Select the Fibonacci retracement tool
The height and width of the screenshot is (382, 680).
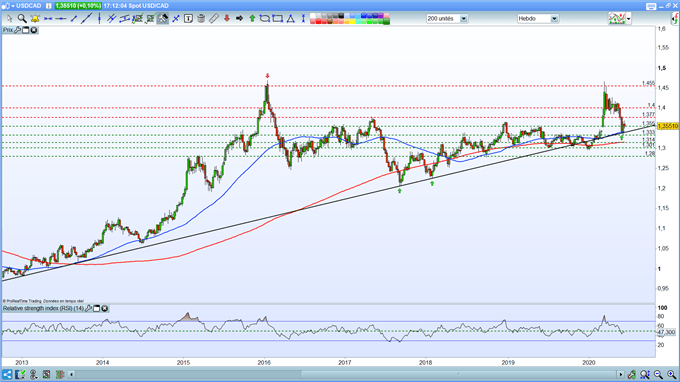coord(137,19)
